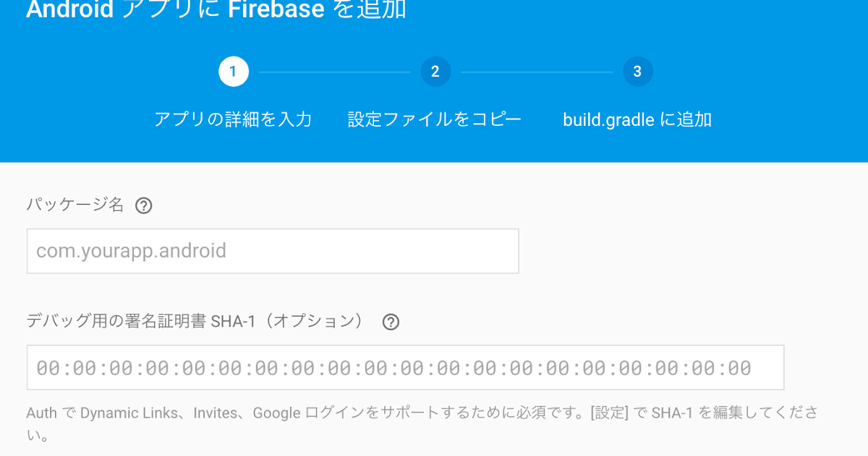
Task: Click the highlighted active step indicator
Action: 233,71
